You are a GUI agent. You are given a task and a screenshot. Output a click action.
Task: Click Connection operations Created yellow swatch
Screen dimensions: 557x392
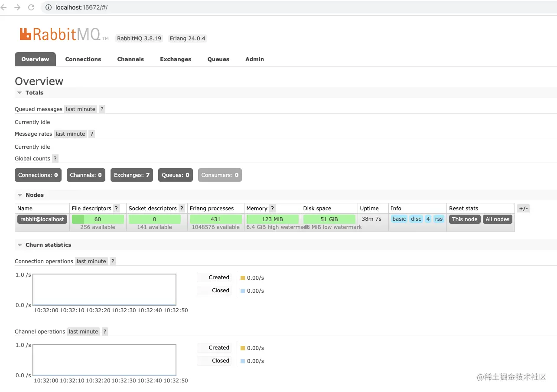point(243,278)
